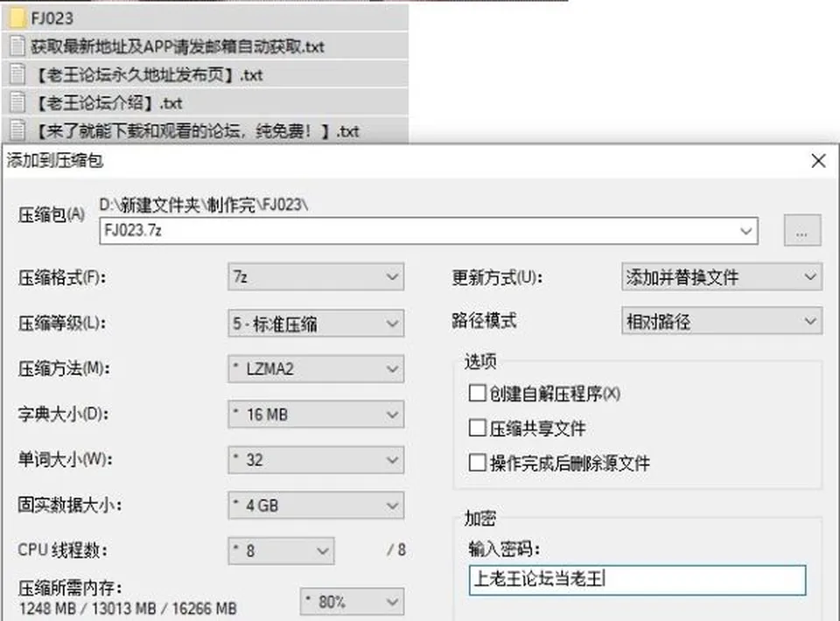The width and height of the screenshot is (840, 621).
Task: Click the file icon beside 【老王论坛永久地址发布页】.txt
Action: point(17,74)
